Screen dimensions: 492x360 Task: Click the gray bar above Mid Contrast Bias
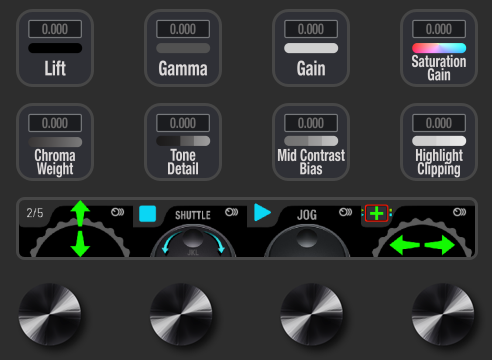pos(311,141)
